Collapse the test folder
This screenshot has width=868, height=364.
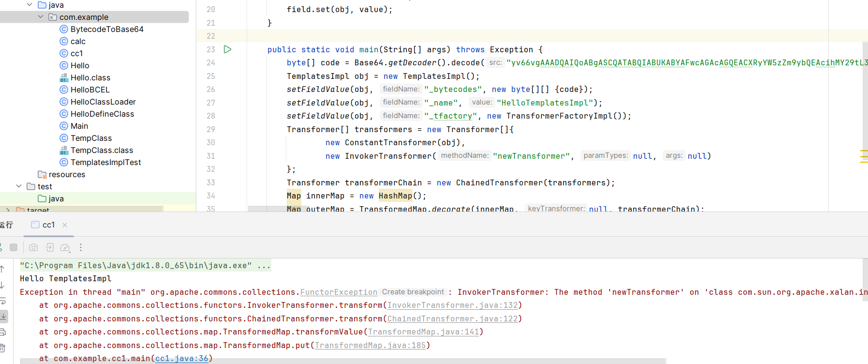pos(19,186)
